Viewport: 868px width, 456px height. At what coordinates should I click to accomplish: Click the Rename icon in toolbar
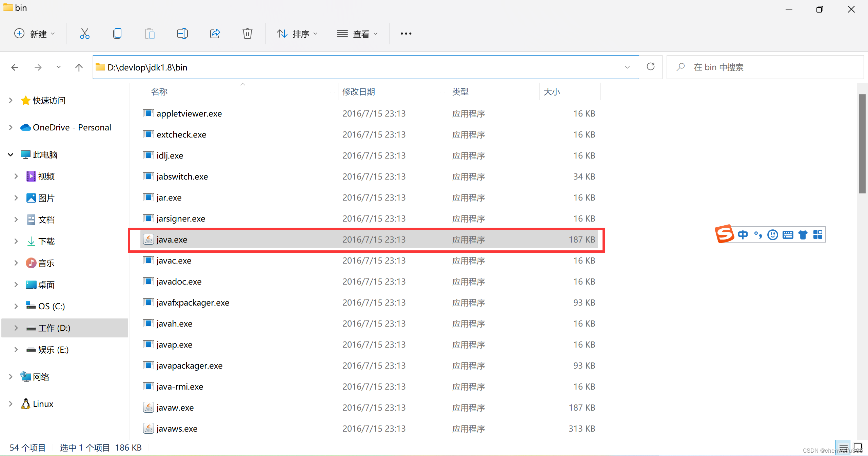(x=182, y=34)
